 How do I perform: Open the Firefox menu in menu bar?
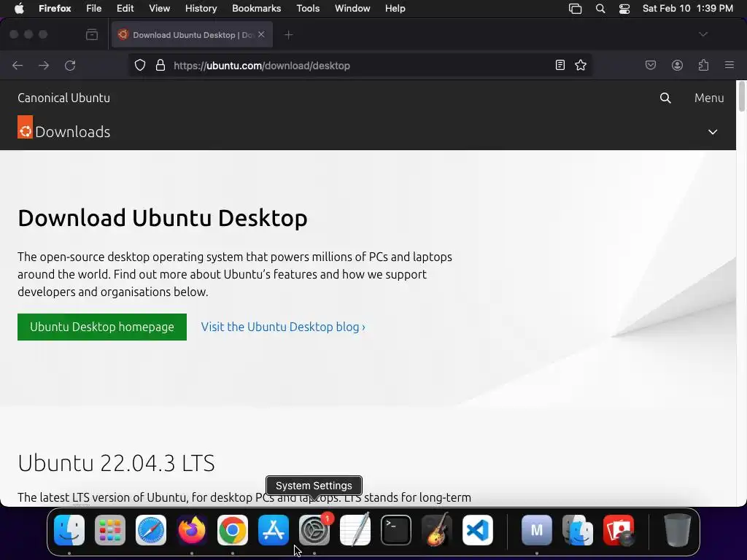[55, 8]
